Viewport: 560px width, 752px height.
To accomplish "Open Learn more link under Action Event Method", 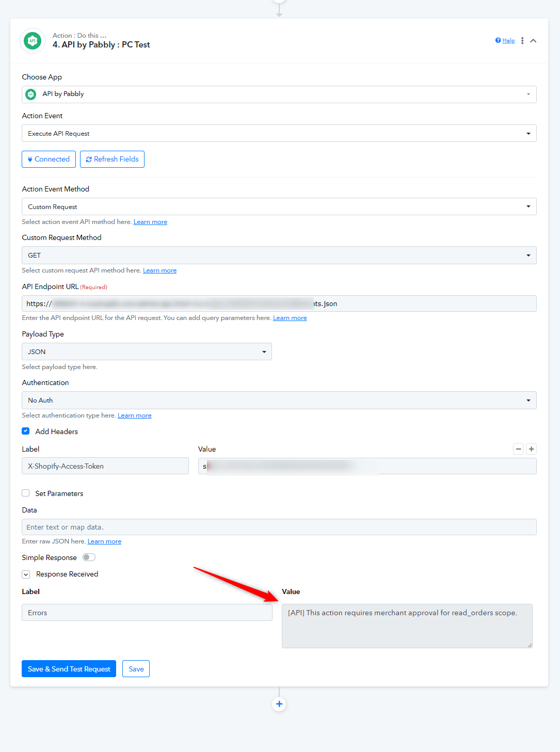I will pyautogui.click(x=150, y=222).
